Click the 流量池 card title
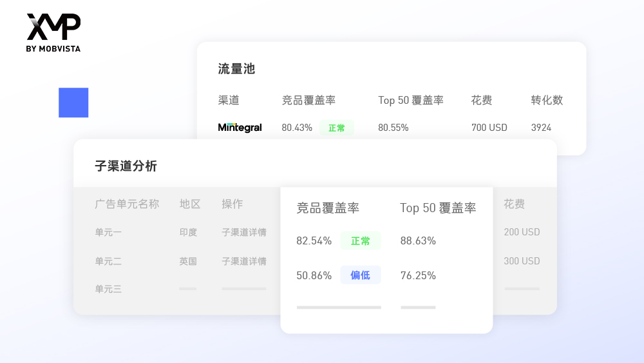644x363 pixels. click(236, 68)
